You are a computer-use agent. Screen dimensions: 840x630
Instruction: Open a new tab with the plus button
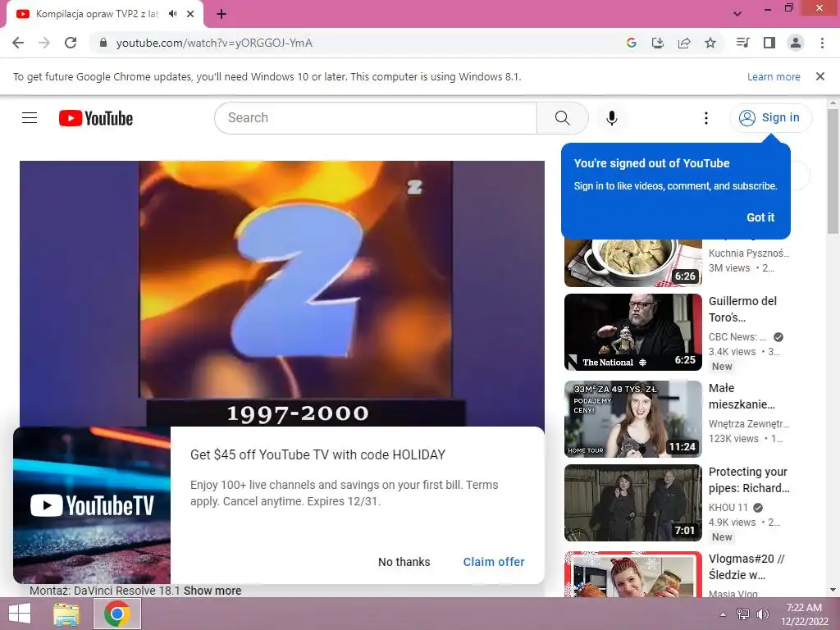(221, 14)
